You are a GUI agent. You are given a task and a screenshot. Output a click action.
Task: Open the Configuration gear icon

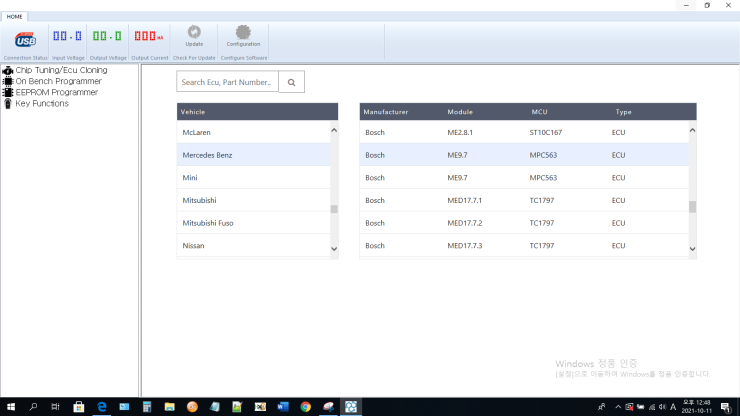(x=243, y=32)
